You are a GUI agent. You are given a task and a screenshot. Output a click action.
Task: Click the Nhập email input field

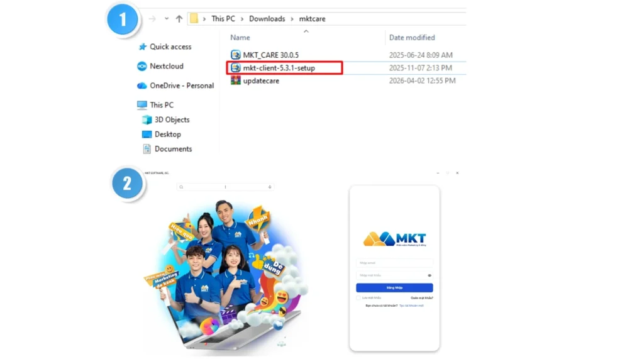[x=394, y=263]
